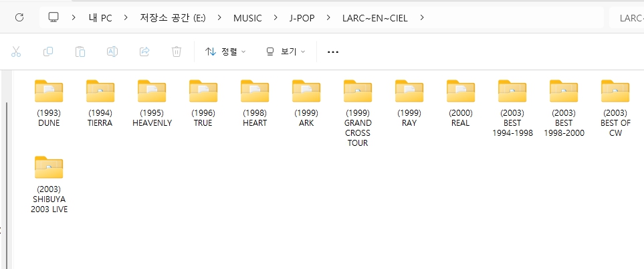Click the Paste clipboard icon

(x=80, y=52)
